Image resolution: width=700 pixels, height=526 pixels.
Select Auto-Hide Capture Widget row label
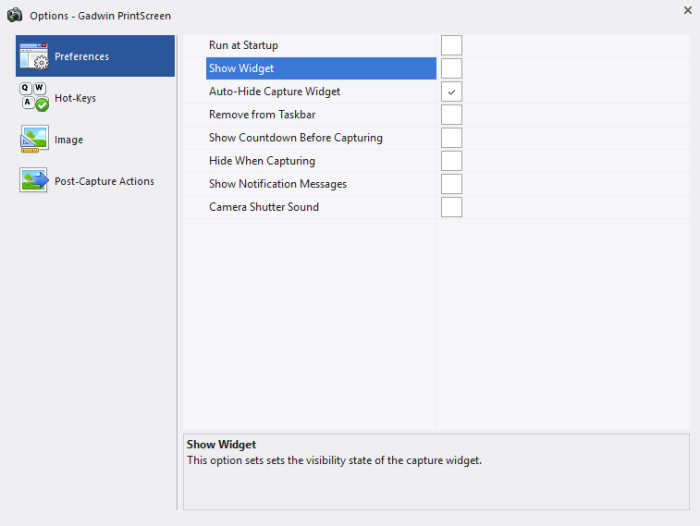pyautogui.click(x=275, y=92)
